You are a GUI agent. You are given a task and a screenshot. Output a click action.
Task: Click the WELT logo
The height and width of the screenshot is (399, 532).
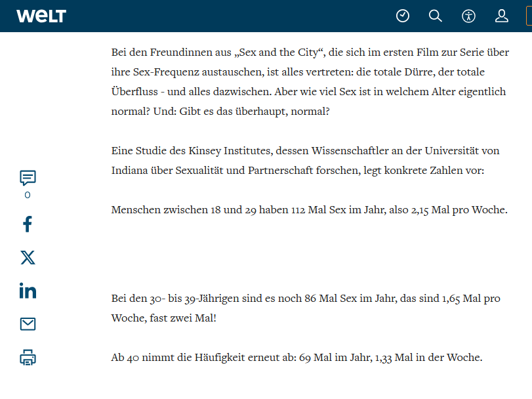pos(41,16)
